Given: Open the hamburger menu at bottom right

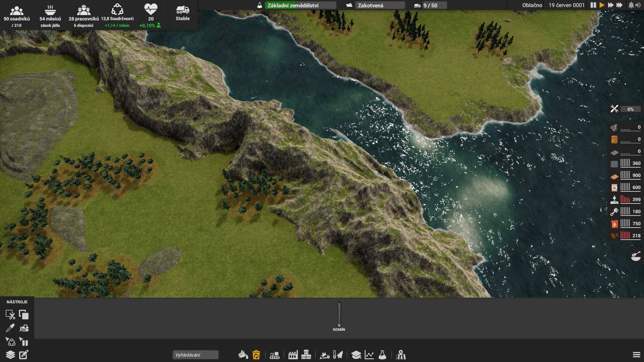Looking at the screenshot, I should point(636,355).
